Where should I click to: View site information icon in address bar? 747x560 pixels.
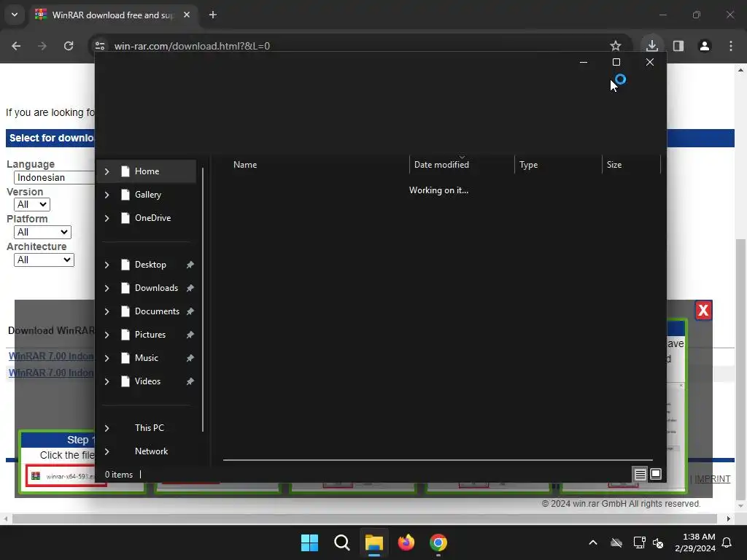100,46
